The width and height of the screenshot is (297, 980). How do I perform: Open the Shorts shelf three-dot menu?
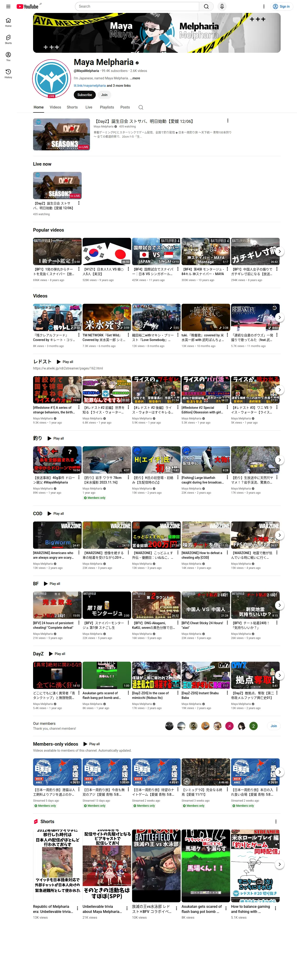pyautogui.click(x=276, y=822)
